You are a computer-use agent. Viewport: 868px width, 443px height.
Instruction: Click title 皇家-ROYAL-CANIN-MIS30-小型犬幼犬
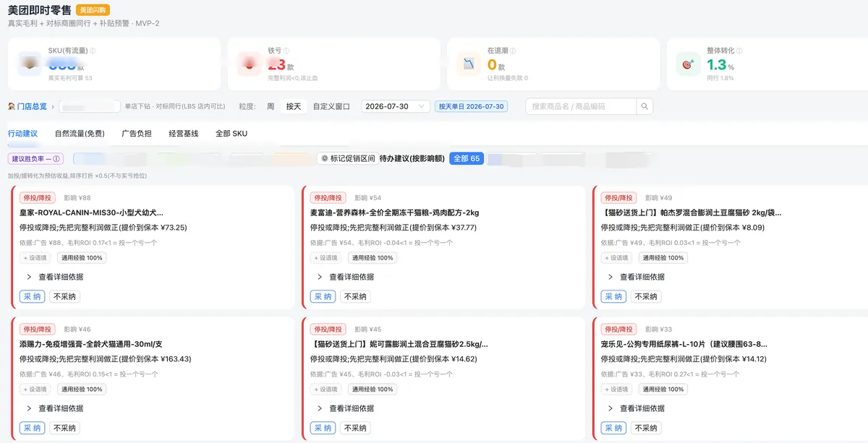(x=92, y=213)
